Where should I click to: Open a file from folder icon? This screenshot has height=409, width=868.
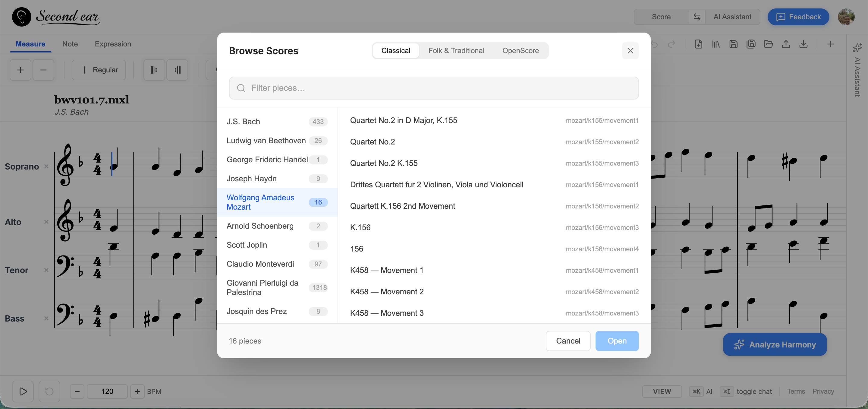pyautogui.click(x=769, y=44)
